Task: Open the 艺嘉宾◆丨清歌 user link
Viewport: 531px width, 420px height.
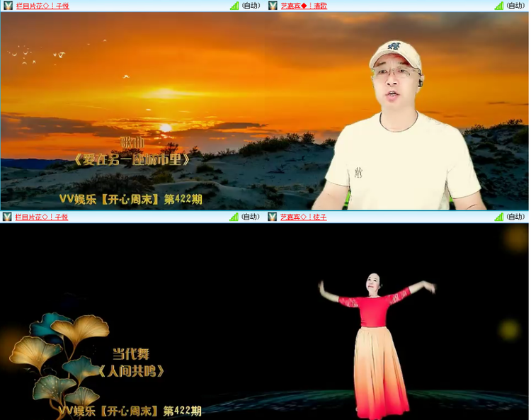Action: click(304, 6)
